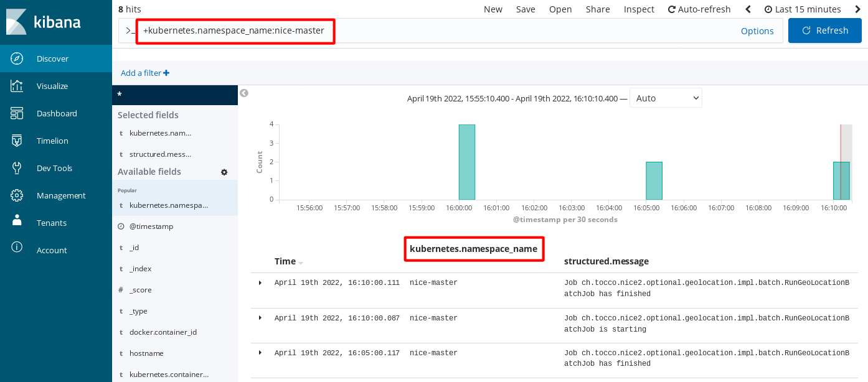Screen dimensions: 868x382
Task: Navigate to Management
Action: click(56, 195)
